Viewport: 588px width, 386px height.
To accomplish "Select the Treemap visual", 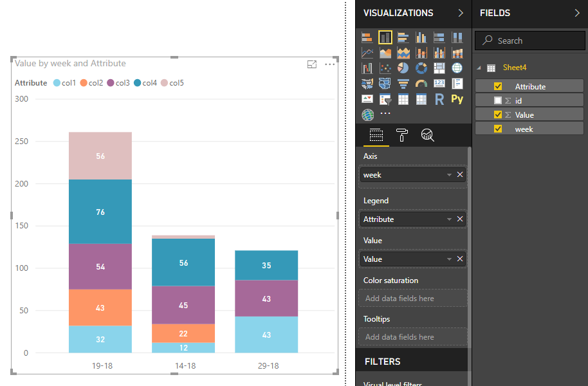I will (439, 68).
